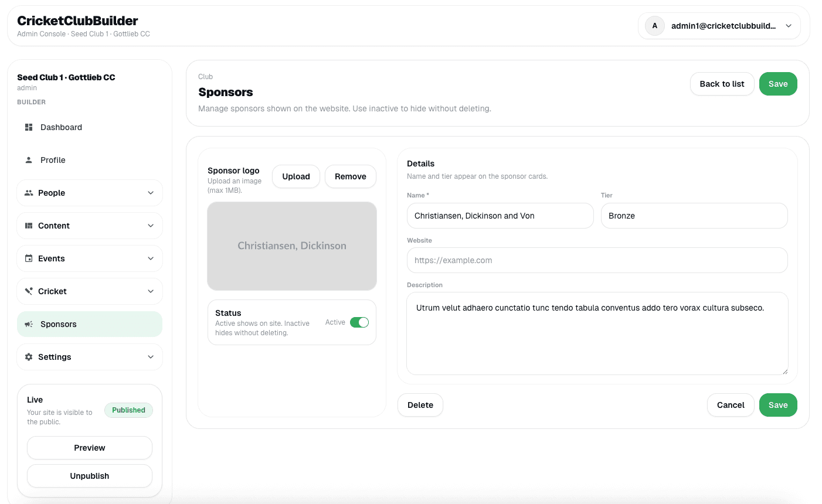The width and height of the screenshot is (822, 504).
Task: Click the People group icon
Action: tap(29, 193)
